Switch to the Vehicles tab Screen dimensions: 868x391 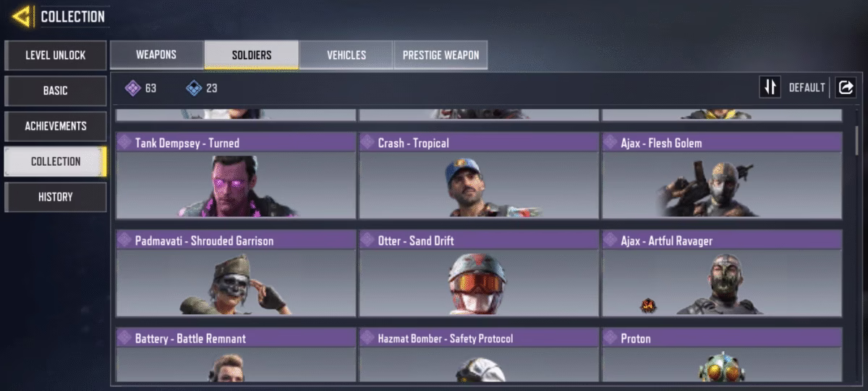(x=346, y=55)
